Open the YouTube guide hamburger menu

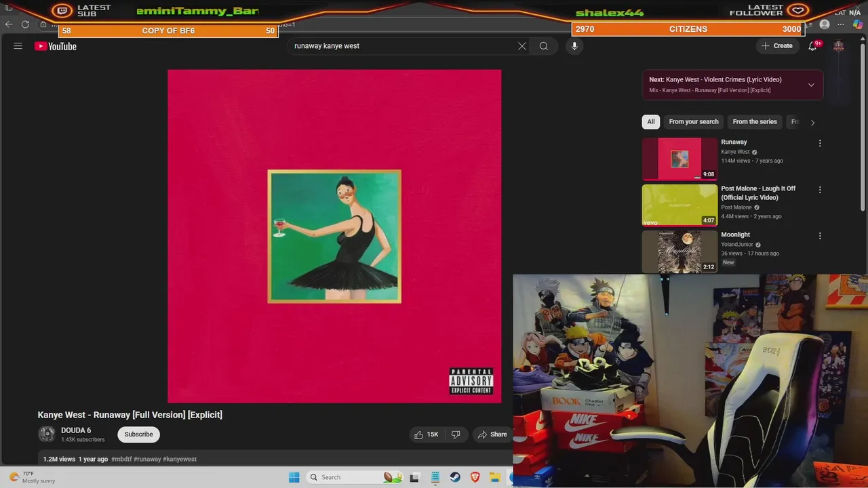pos(18,46)
